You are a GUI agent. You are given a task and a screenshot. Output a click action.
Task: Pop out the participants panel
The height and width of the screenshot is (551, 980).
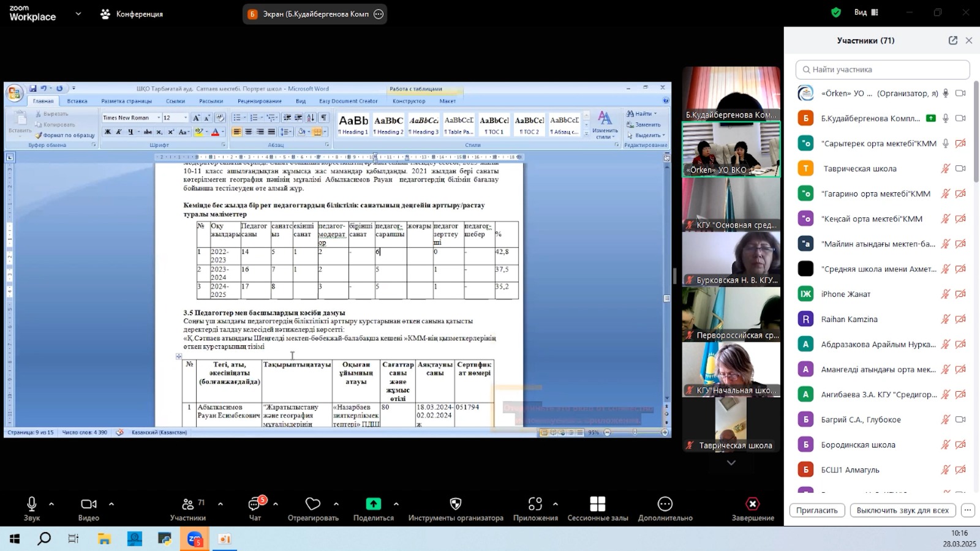(x=952, y=40)
